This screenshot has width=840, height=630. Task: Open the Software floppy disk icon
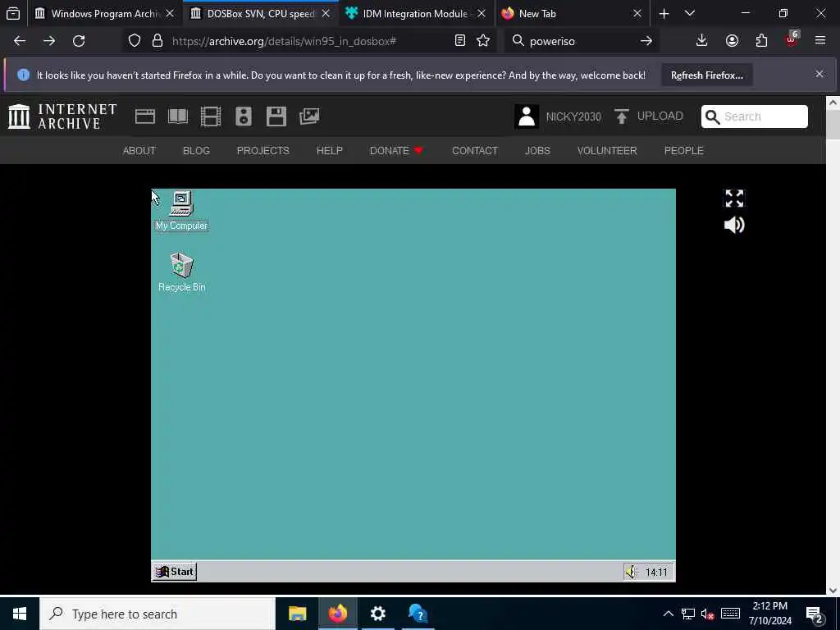pos(276,116)
